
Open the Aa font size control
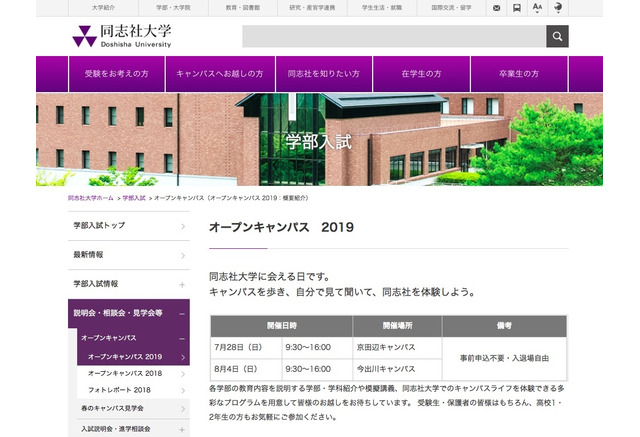538,8
